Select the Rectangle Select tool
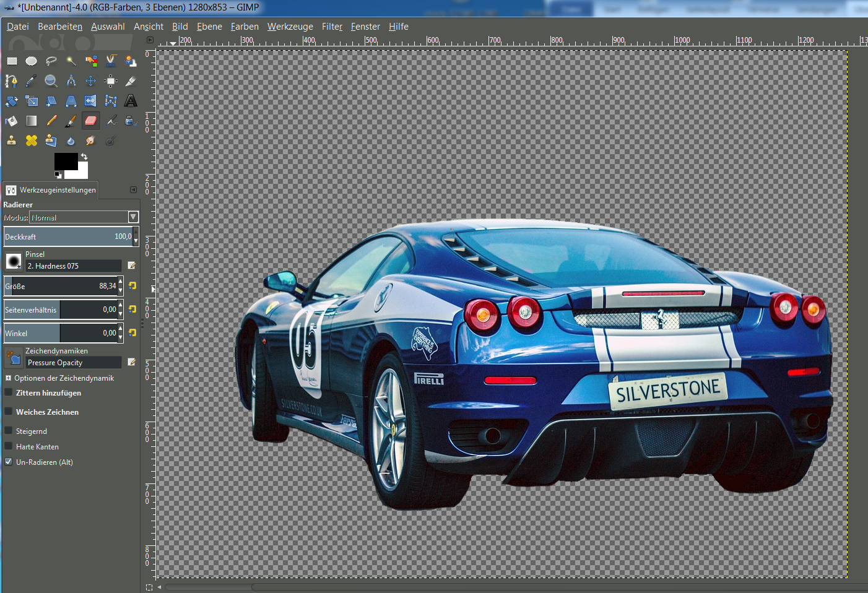Screen dimensions: 868x593 click(12, 61)
